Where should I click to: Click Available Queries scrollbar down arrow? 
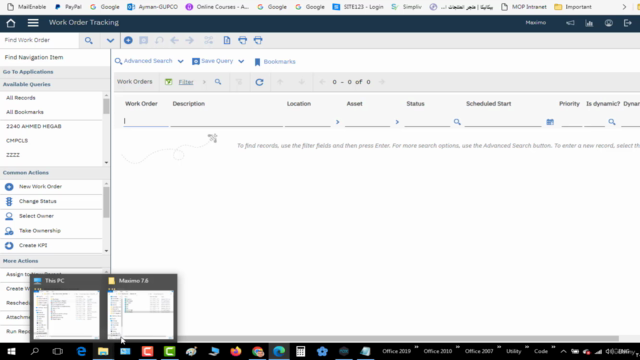point(107,162)
